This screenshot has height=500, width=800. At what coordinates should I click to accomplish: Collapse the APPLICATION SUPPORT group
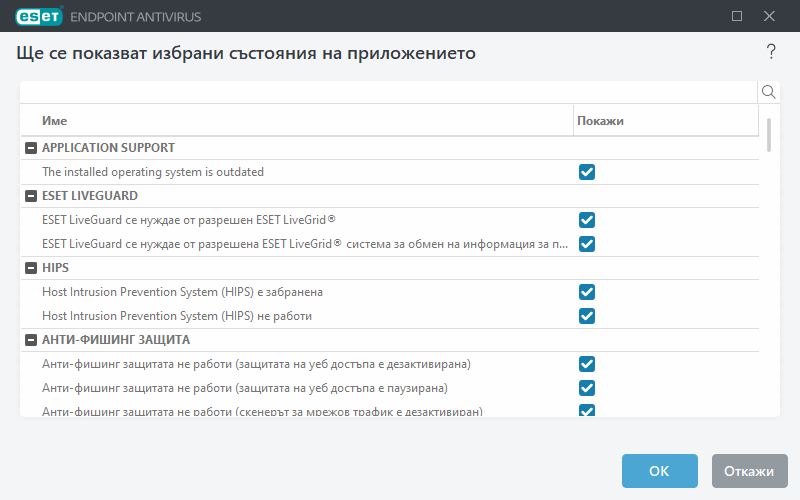click(x=30, y=148)
